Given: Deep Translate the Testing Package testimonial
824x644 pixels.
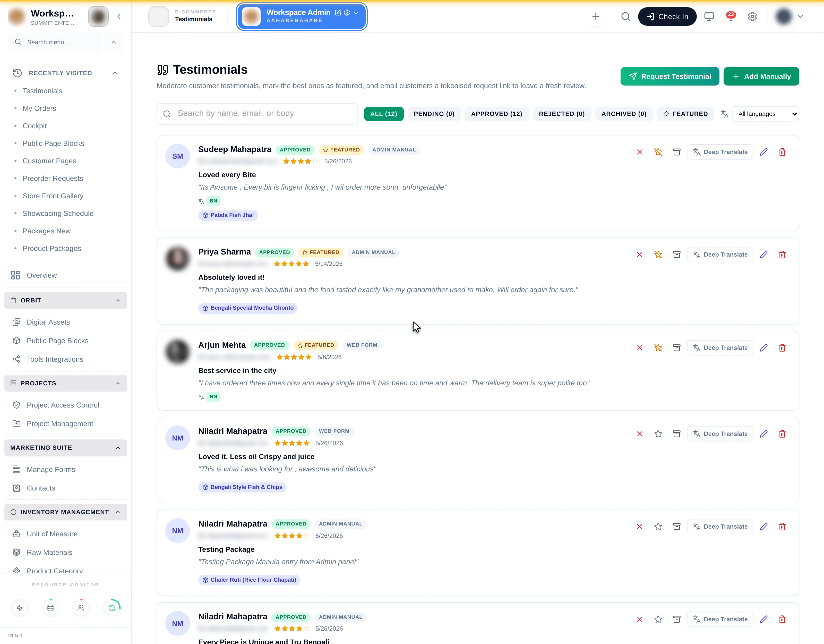Looking at the screenshot, I should [x=720, y=526].
